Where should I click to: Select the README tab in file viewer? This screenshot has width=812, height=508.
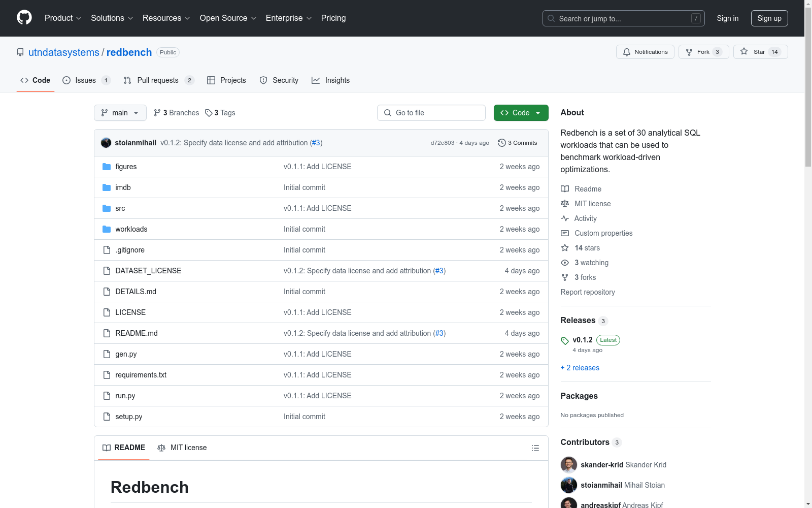(124, 448)
